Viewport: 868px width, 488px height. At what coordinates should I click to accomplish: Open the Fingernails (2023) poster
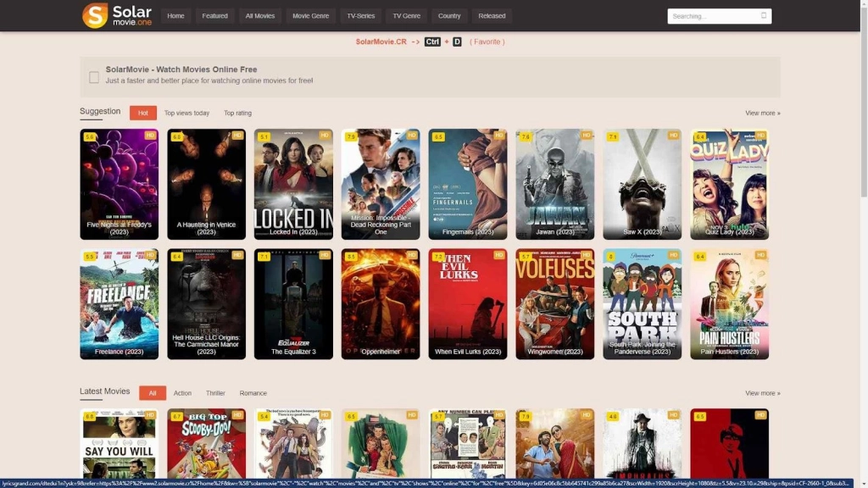[x=468, y=184]
